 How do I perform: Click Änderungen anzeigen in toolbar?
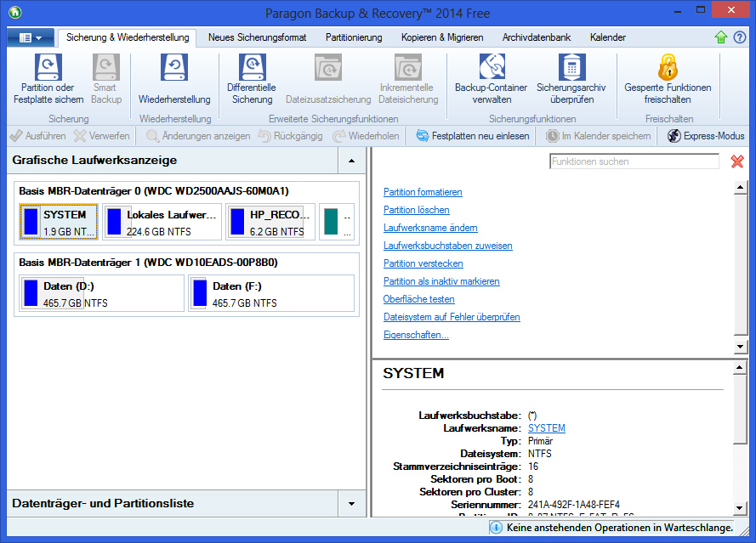(198, 136)
